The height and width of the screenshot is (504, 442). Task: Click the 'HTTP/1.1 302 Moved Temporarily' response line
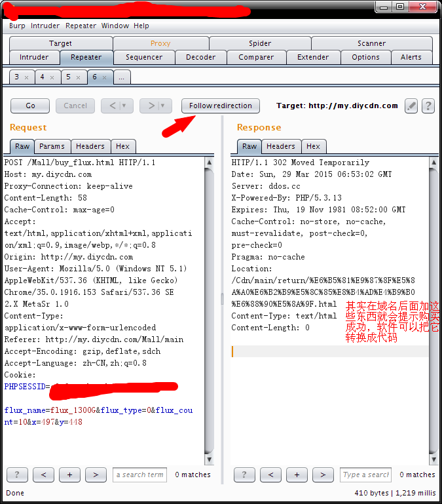click(x=301, y=163)
